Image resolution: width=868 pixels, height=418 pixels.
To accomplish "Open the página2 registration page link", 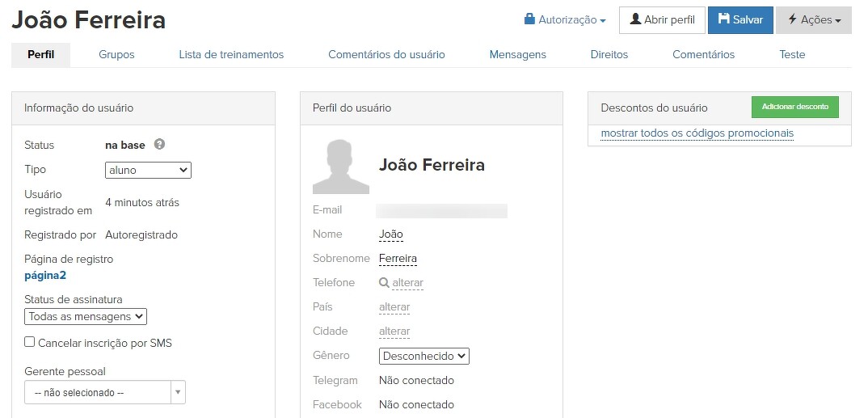I will (x=45, y=276).
